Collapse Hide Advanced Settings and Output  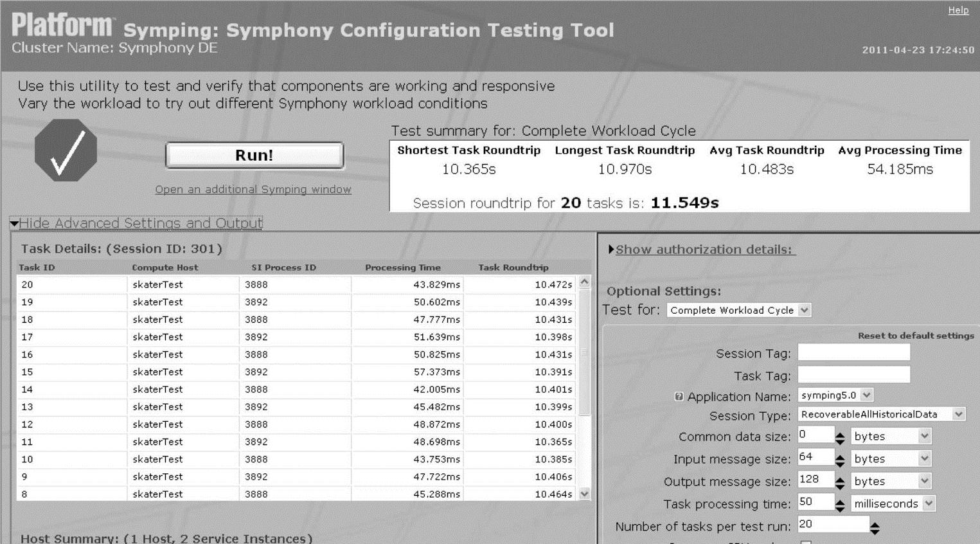140,223
